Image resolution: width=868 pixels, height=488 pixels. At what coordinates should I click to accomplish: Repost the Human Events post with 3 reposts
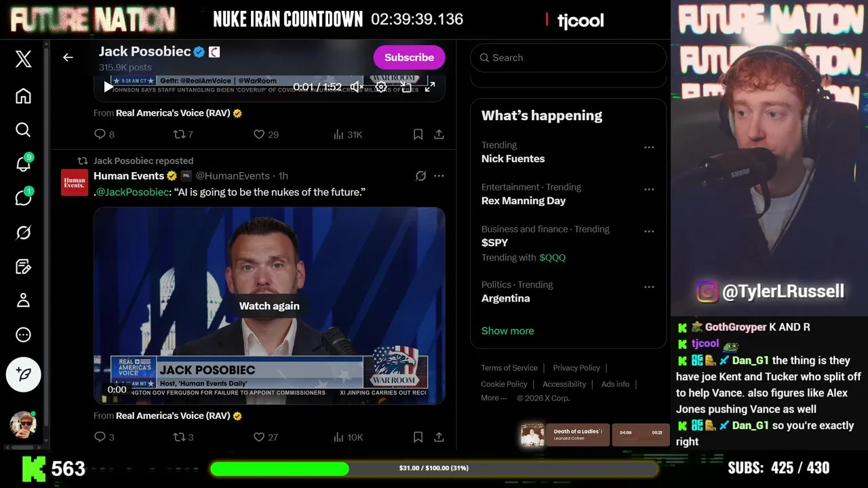[183, 437]
